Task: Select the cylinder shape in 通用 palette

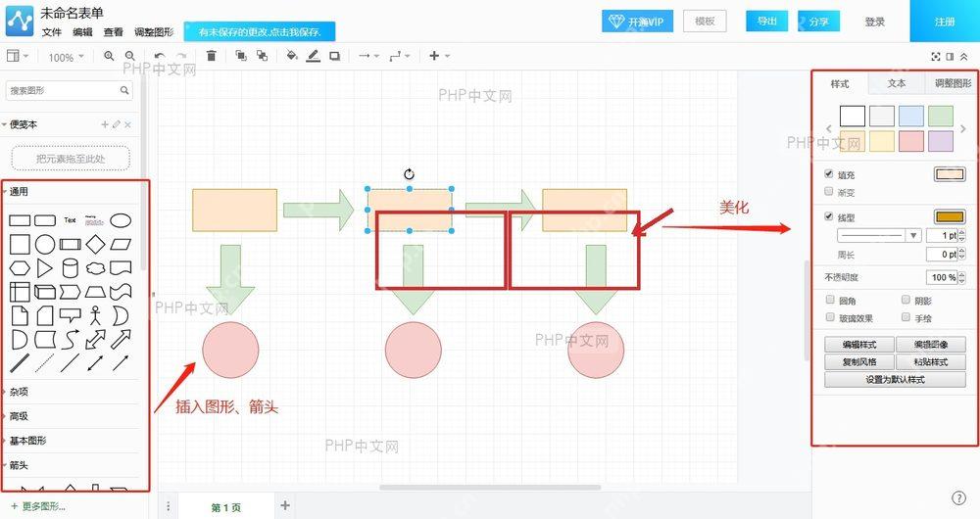Action: (70, 268)
